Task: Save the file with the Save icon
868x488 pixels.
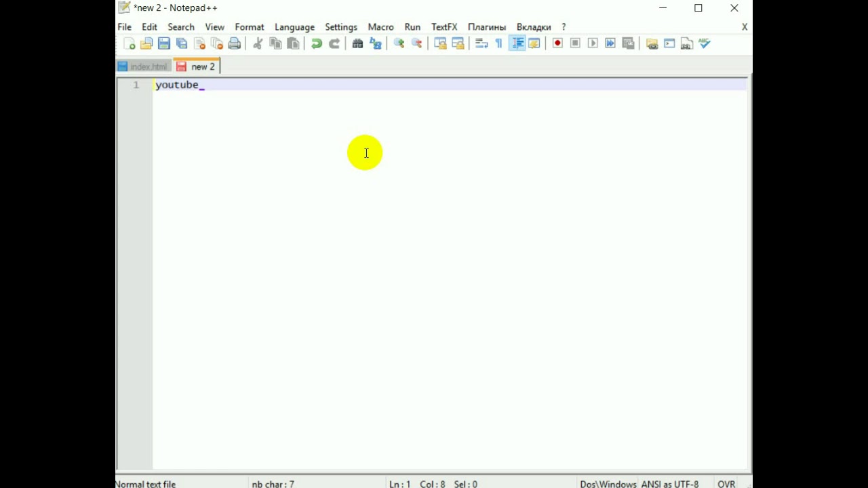Action: tap(164, 43)
